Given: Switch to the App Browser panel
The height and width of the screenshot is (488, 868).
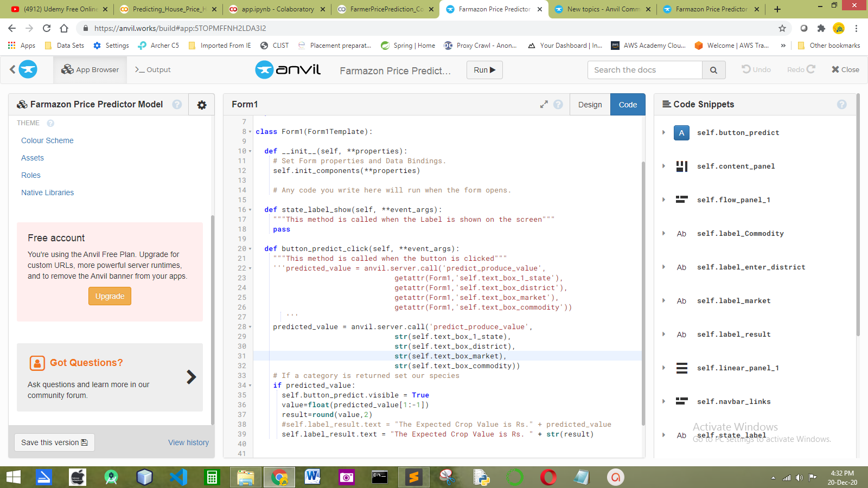Looking at the screenshot, I should (90, 69).
